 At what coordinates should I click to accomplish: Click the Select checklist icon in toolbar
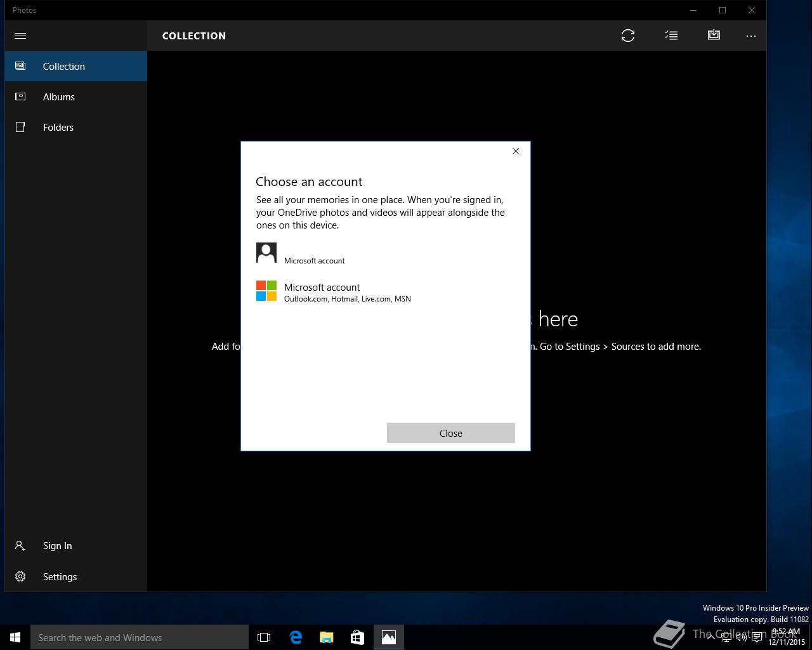671,36
